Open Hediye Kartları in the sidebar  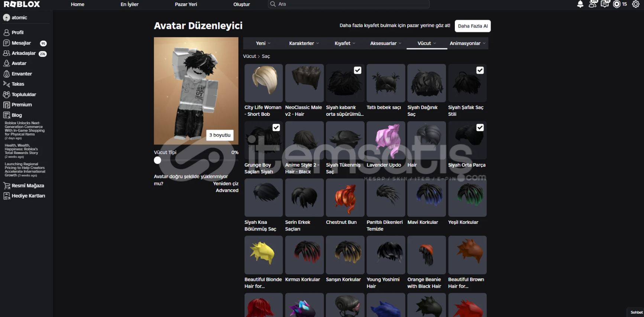tap(24, 196)
